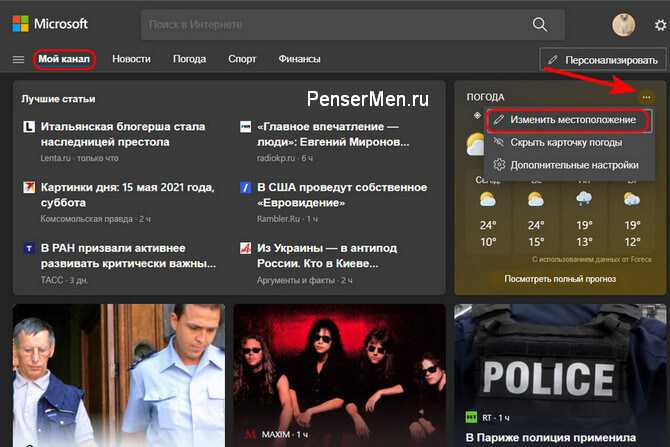Click pencil icon beside Изменить местоположение
Viewport: 670px width, 447px height.
click(x=498, y=120)
